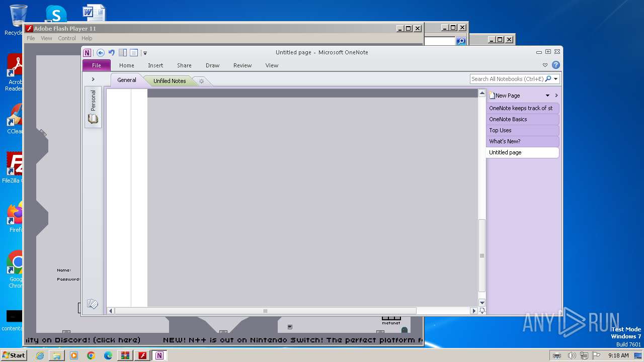The height and width of the screenshot is (362, 644).
Task: Click the OneNote app icon in title bar
Action: (88, 52)
